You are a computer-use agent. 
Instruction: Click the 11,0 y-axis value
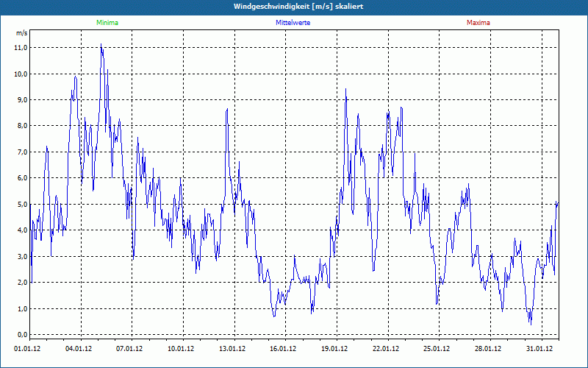tap(21, 48)
